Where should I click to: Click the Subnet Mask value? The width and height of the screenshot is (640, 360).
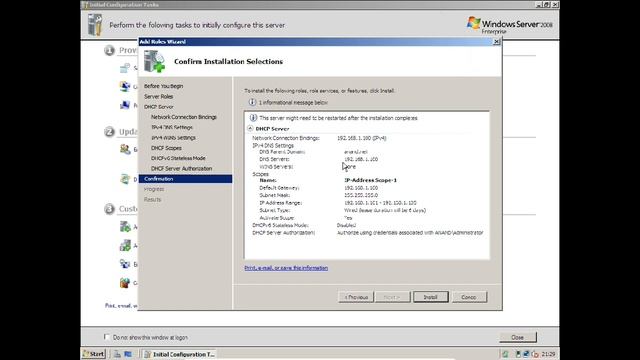click(x=361, y=196)
